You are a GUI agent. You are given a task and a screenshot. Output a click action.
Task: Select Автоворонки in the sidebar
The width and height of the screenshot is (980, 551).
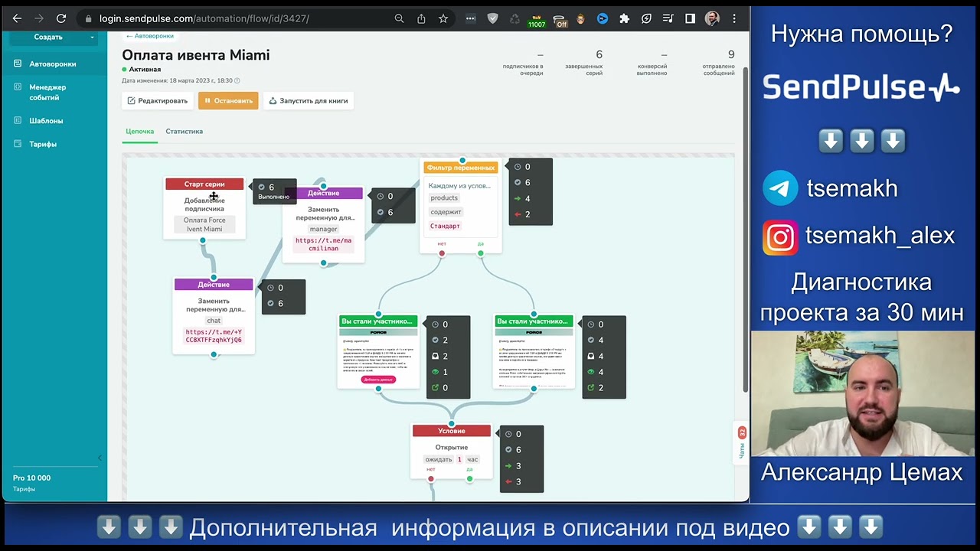click(x=53, y=64)
